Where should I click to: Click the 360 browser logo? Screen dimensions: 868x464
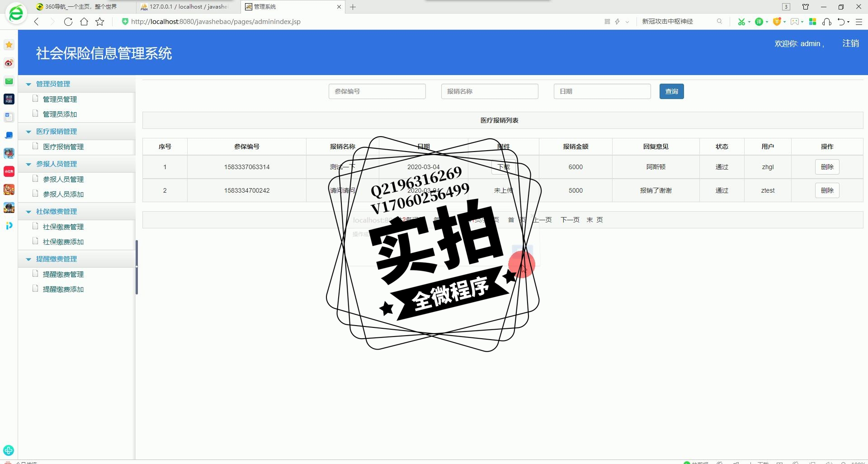(x=16, y=14)
